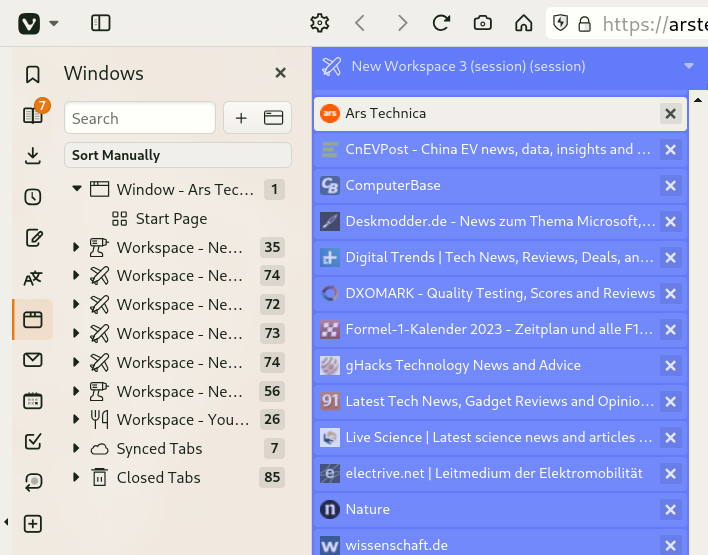The image size is (708, 555).
Task: Open the Translate panel
Action: [x=33, y=279]
